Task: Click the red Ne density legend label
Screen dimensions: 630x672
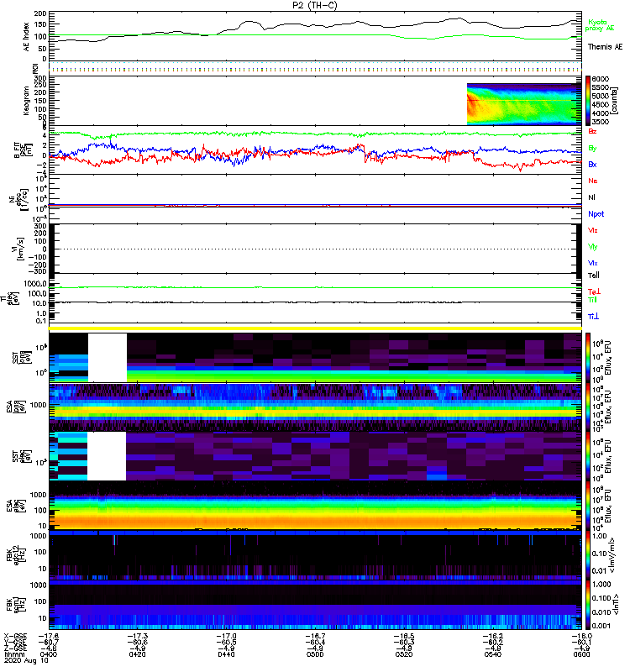Action: click(593, 181)
